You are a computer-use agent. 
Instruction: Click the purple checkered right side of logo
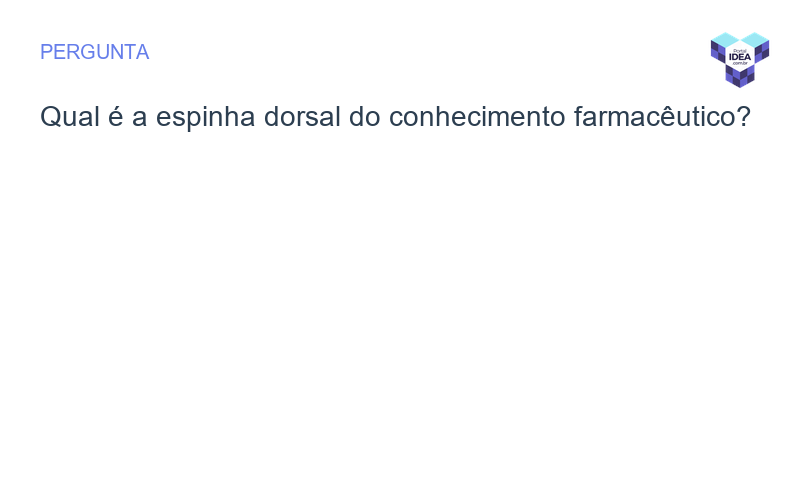pyautogui.click(x=763, y=51)
